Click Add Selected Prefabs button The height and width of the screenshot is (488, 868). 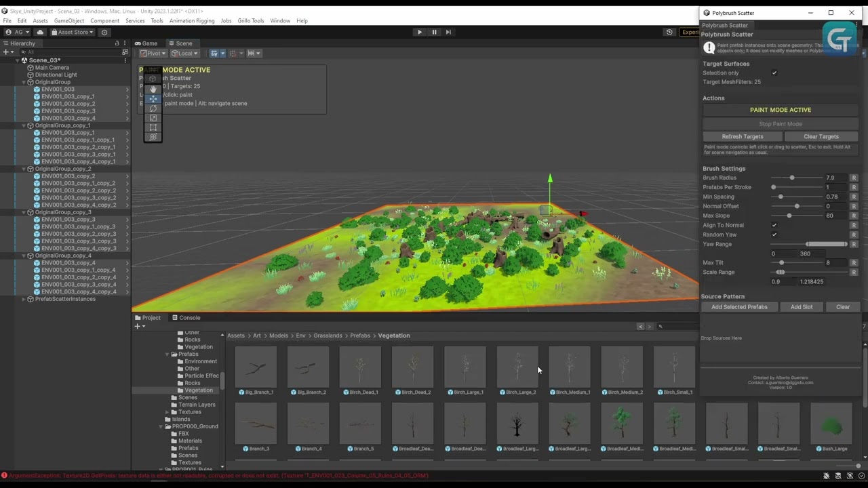point(739,307)
